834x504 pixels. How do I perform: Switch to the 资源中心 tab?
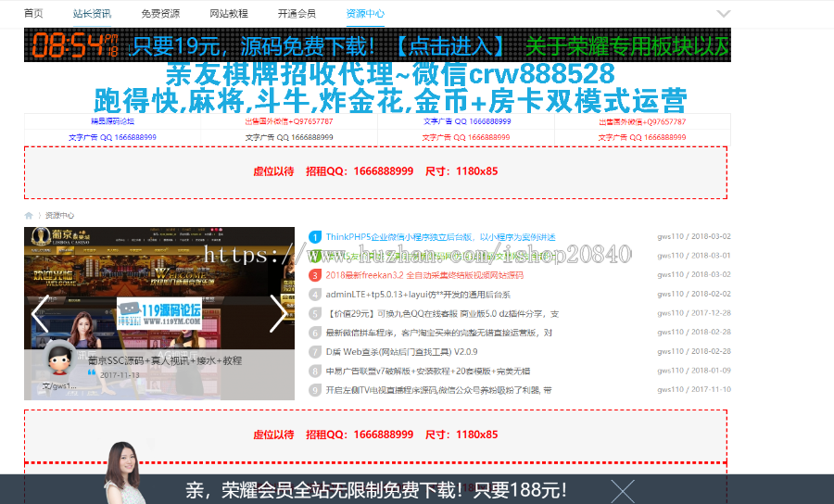(364, 14)
